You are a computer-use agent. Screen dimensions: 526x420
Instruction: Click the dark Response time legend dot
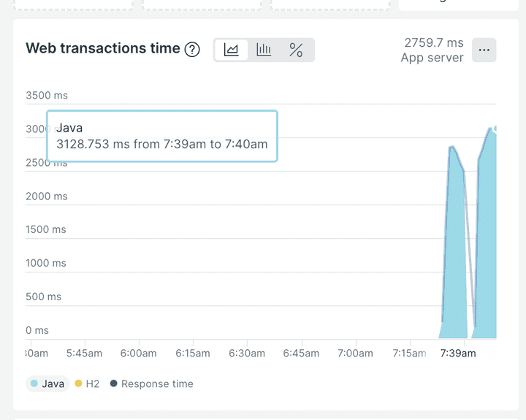[x=113, y=383]
